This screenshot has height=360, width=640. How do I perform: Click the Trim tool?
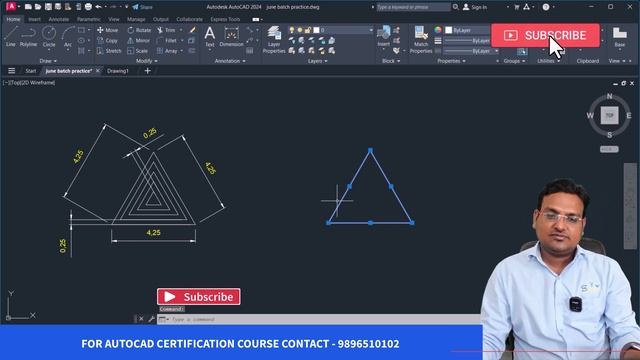167,30
